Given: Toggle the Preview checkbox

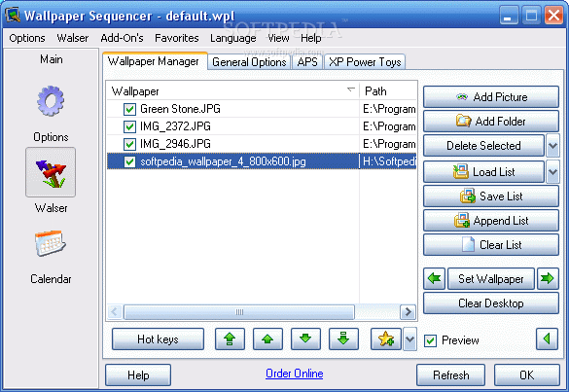Looking at the screenshot, I should [430, 340].
